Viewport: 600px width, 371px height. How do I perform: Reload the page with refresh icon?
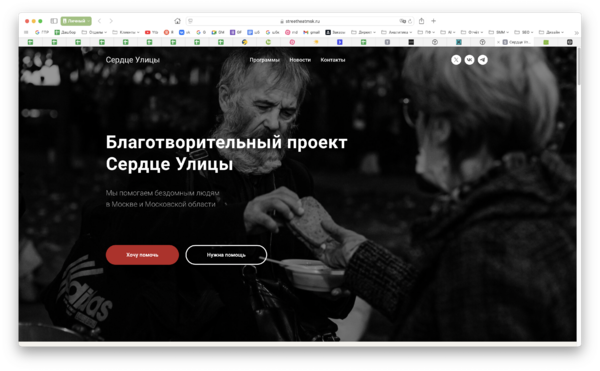pos(410,21)
